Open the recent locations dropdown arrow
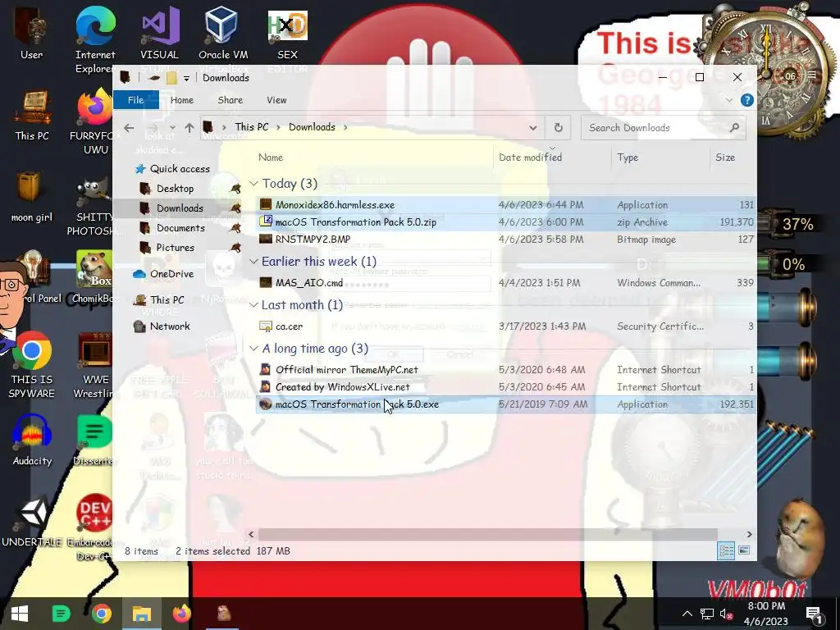Image resolution: width=840 pixels, height=630 pixels. point(172,127)
